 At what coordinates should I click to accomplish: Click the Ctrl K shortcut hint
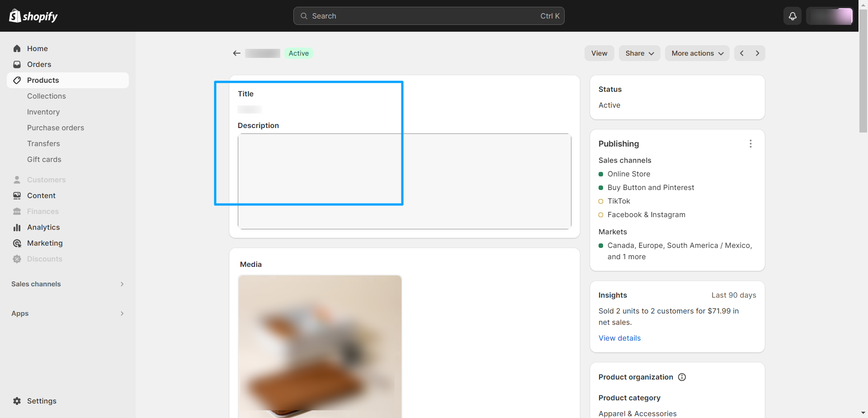(550, 16)
